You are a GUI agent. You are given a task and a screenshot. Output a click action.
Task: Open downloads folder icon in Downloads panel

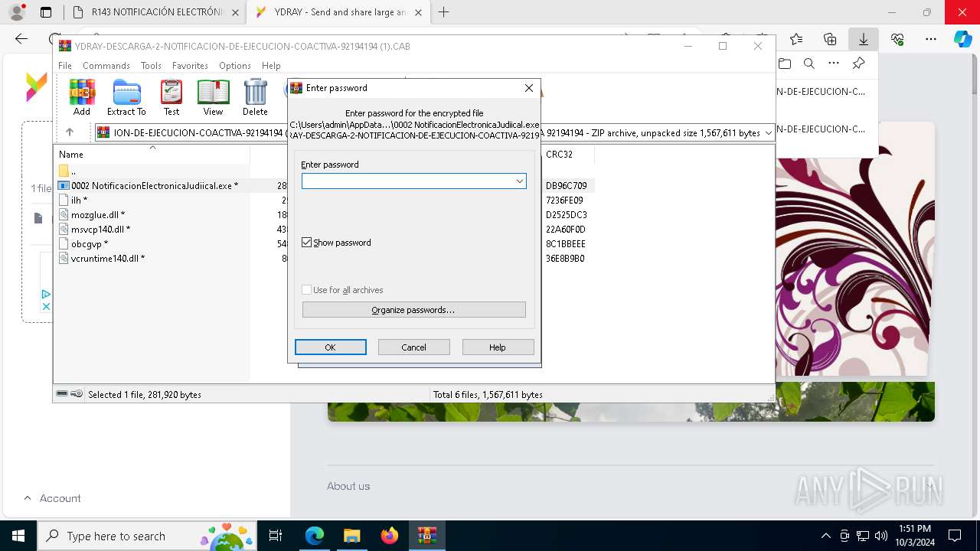(785, 64)
